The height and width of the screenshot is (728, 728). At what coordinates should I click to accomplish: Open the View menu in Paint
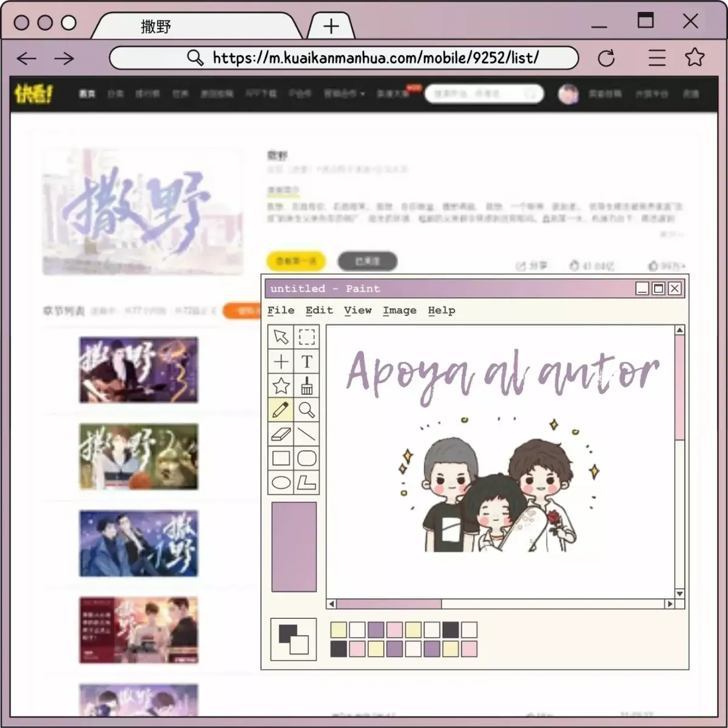click(358, 310)
